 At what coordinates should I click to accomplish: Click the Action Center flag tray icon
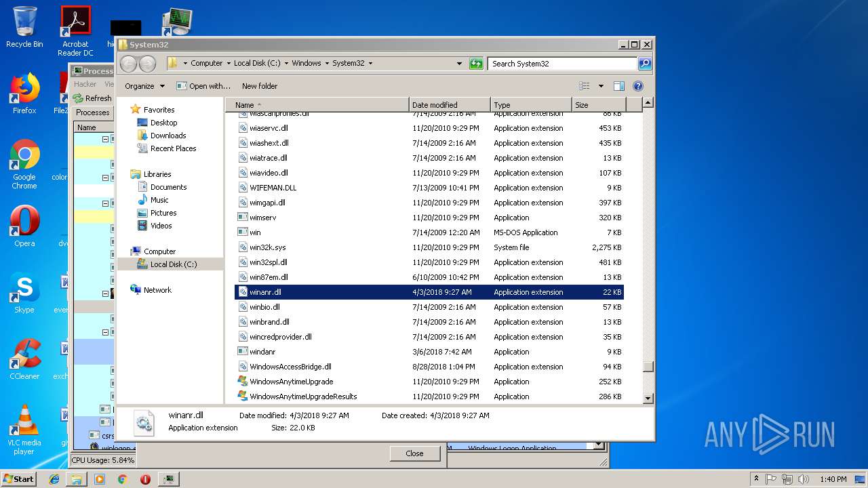point(771,479)
